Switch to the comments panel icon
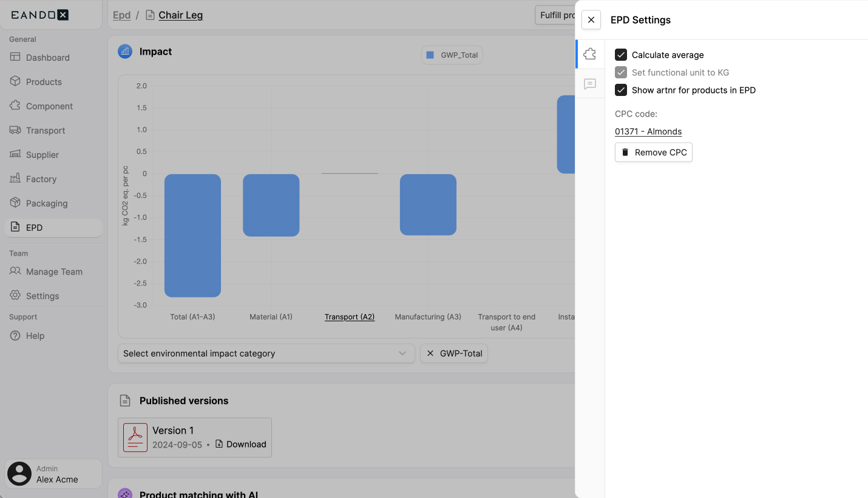 coord(589,84)
